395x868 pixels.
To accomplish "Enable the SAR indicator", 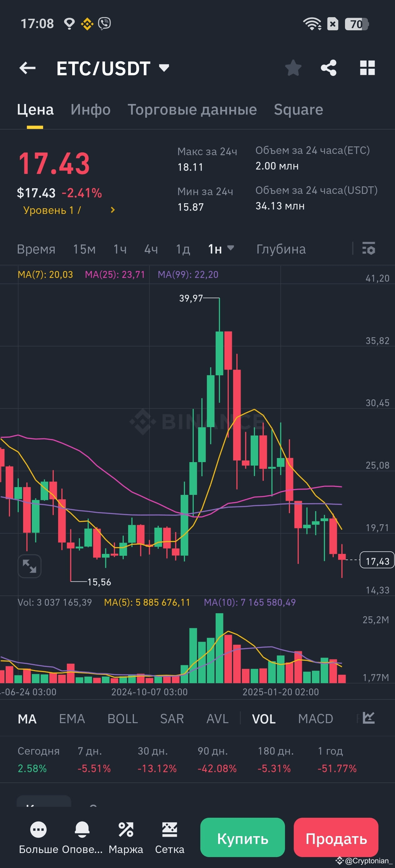I will (172, 719).
